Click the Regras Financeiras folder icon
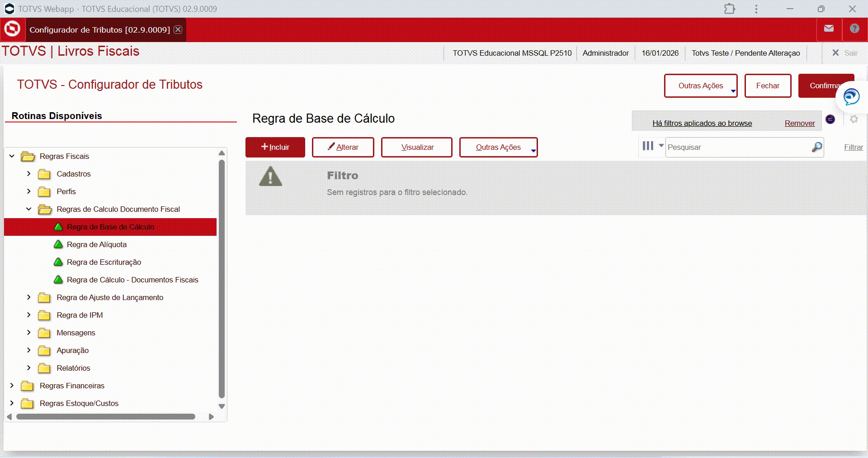Screen dimensions: 868x458 [27, 386]
